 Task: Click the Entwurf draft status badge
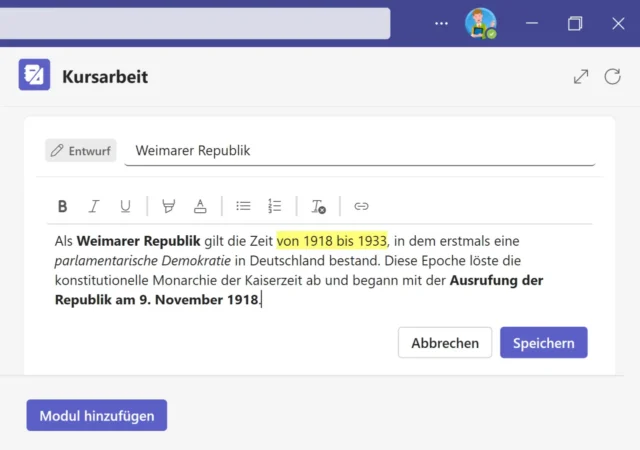pos(81,151)
